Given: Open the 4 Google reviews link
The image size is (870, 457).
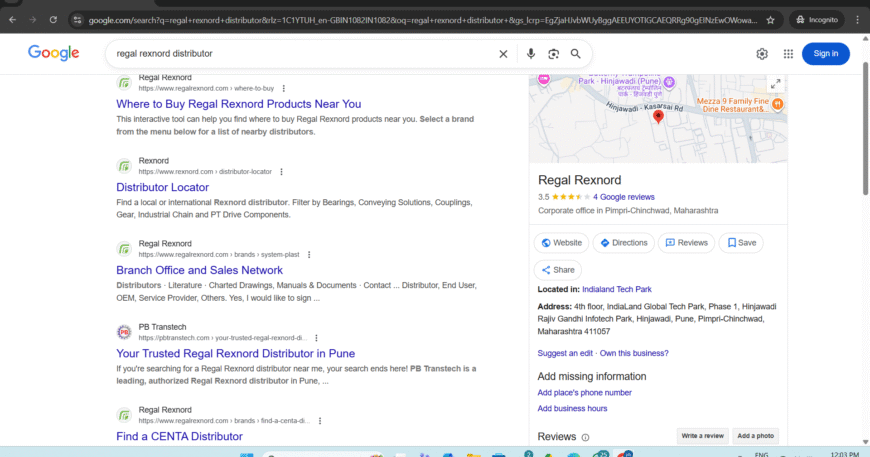Looking at the screenshot, I should pyautogui.click(x=624, y=197).
